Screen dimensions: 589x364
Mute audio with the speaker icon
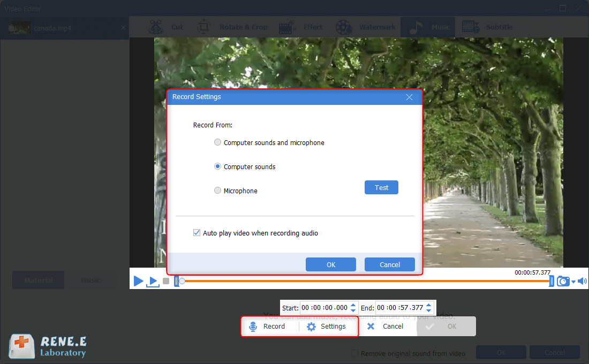point(582,281)
